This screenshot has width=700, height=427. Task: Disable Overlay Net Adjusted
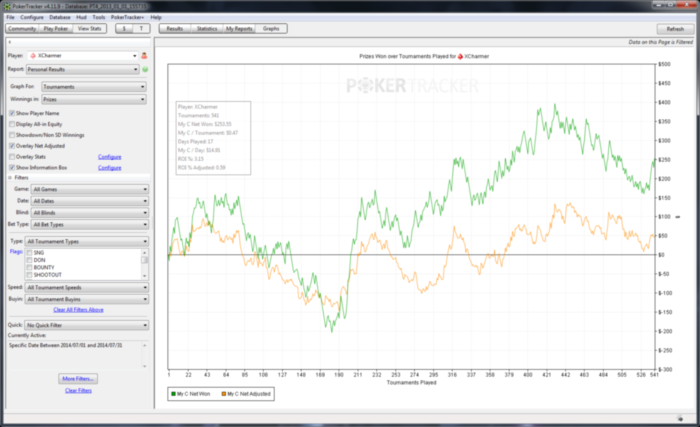(x=12, y=146)
